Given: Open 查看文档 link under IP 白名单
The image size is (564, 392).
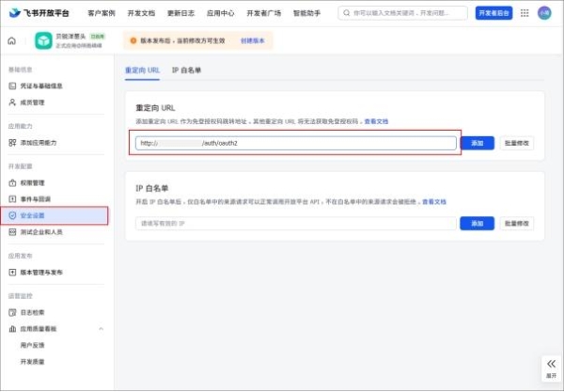Looking at the screenshot, I should click(434, 202).
